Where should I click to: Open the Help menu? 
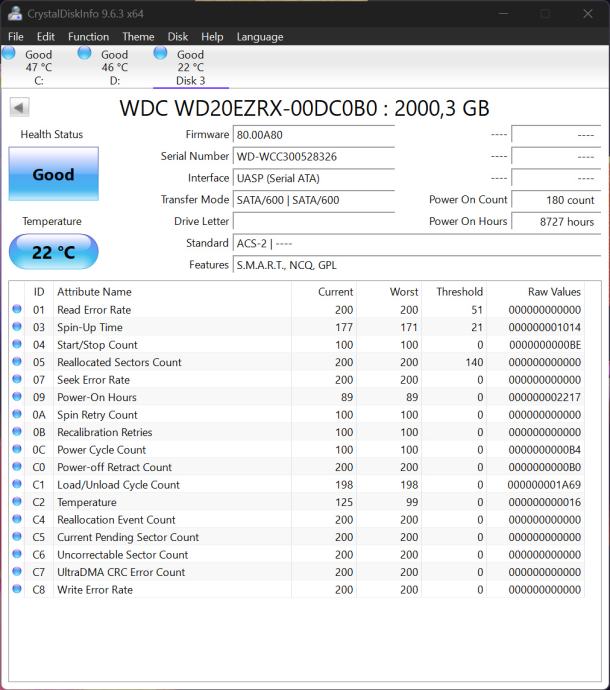(212, 37)
